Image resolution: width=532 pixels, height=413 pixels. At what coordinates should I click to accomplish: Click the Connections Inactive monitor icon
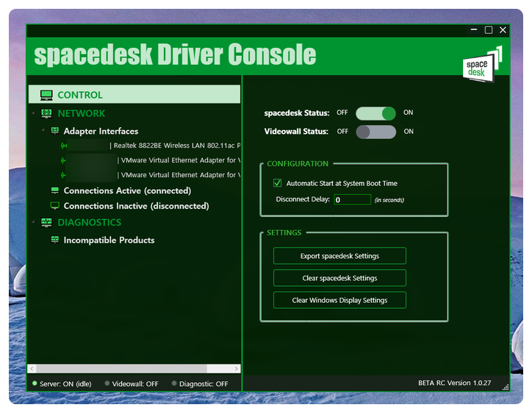pyautogui.click(x=55, y=206)
